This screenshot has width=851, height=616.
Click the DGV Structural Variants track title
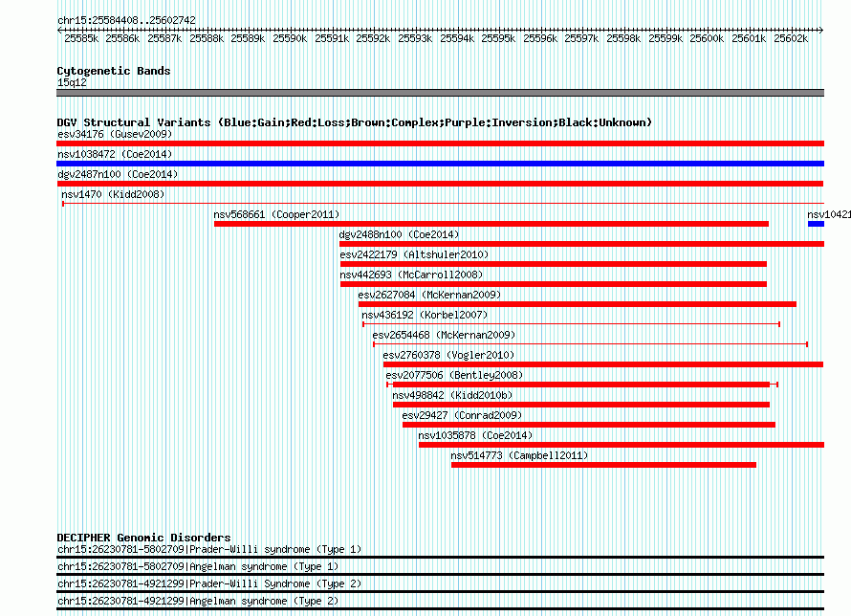click(355, 122)
